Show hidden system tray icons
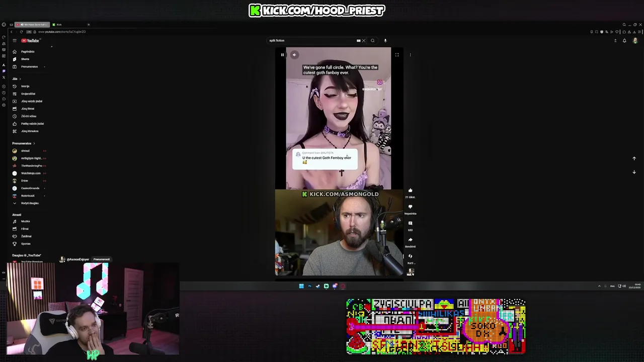644x362 pixels. [599, 286]
